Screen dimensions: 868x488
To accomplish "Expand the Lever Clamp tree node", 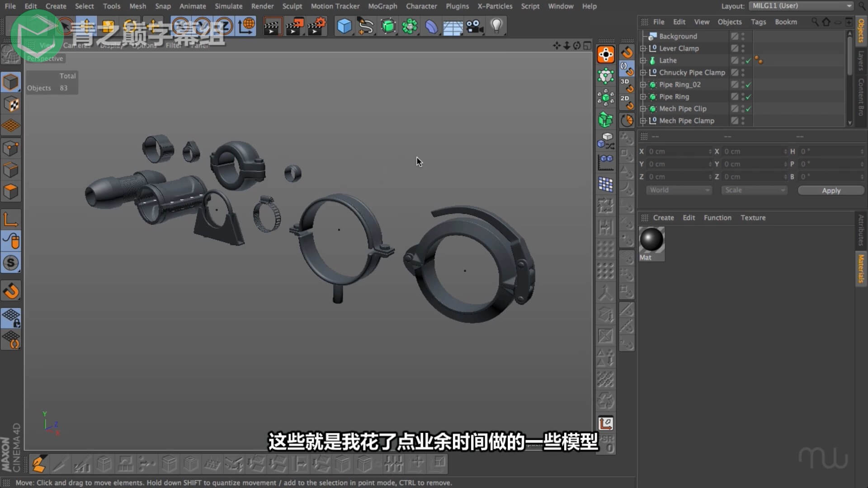I will pyautogui.click(x=643, y=48).
